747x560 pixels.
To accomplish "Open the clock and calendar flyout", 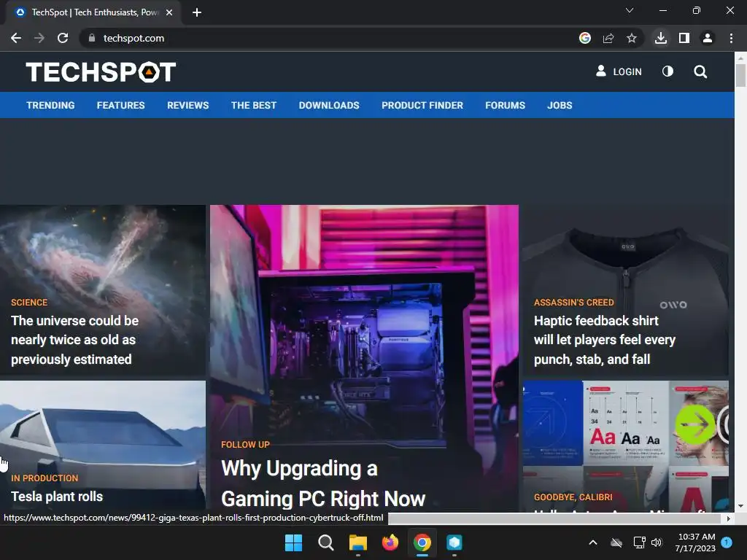I will [695, 542].
